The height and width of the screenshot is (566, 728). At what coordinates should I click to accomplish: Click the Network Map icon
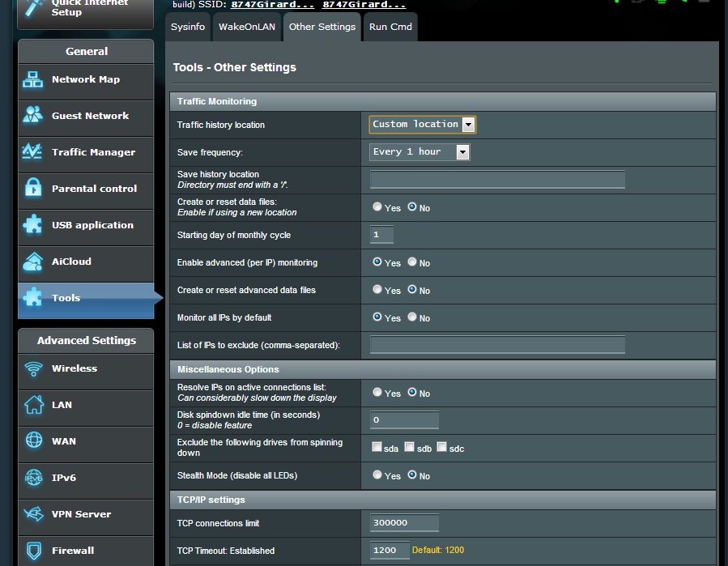(33, 79)
